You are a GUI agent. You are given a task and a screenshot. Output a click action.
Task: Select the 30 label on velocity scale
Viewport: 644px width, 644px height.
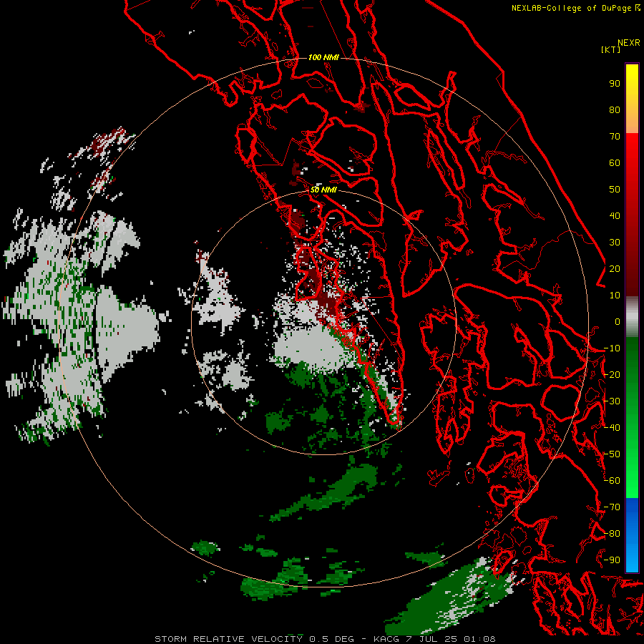[615, 243]
